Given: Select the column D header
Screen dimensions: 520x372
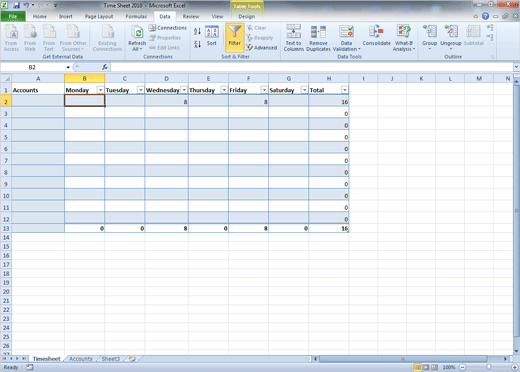Looking at the screenshot, I should [166, 79].
